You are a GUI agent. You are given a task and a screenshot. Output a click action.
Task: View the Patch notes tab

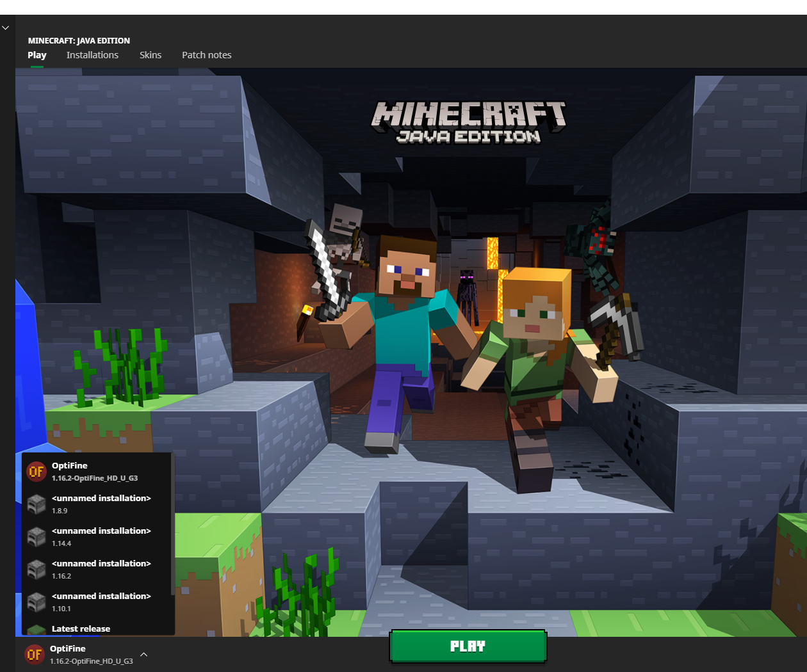206,55
